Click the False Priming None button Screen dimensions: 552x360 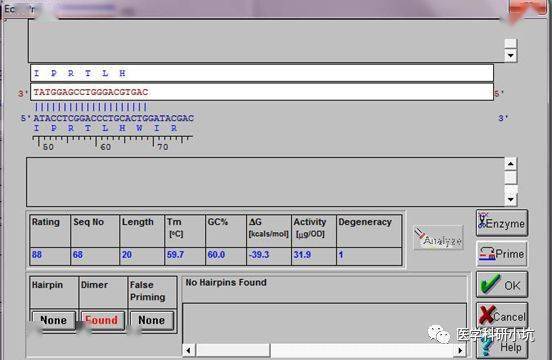coord(151,320)
